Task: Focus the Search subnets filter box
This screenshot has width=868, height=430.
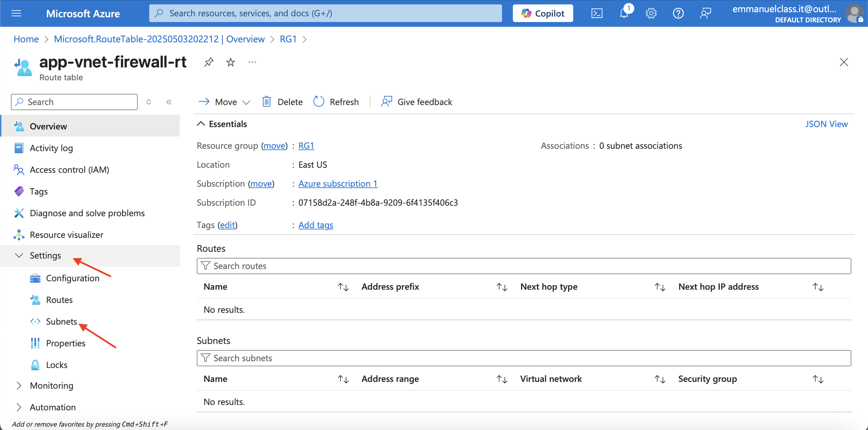Action: 524,358
